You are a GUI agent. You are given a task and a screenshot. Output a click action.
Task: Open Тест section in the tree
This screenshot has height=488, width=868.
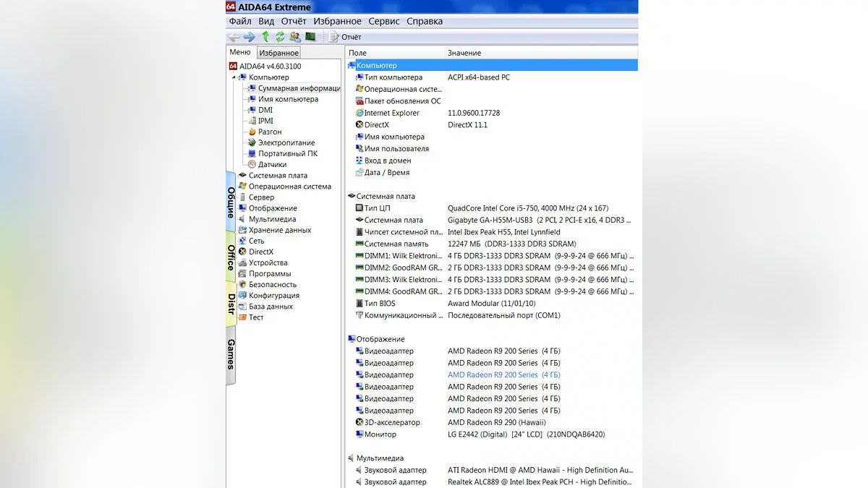pos(256,317)
